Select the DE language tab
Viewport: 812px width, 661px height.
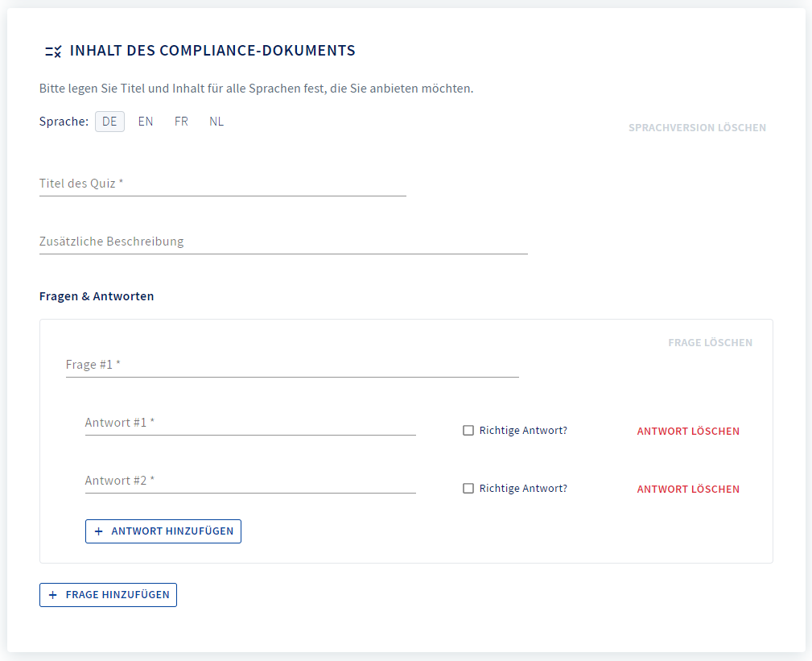pyautogui.click(x=109, y=122)
